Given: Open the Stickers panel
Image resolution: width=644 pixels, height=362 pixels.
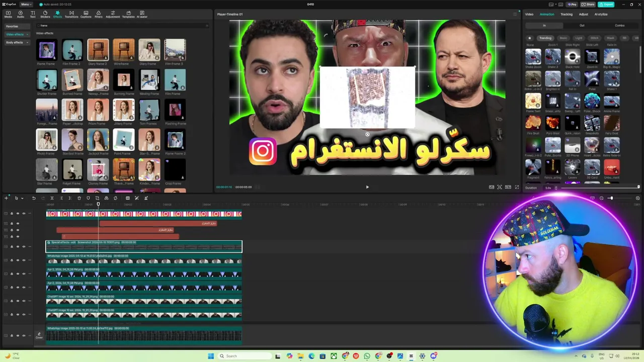Looking at the screenshot, I should click(45, 14).
